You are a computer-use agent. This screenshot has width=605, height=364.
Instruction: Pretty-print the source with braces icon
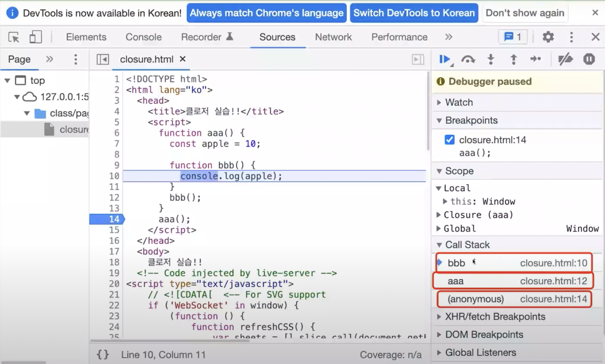pyautogui.click(x=103, y=354)
